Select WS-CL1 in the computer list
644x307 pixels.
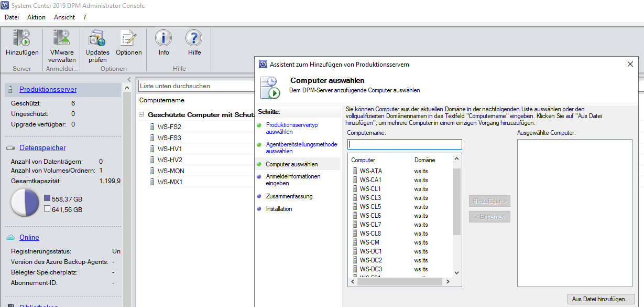coord(370,189)
